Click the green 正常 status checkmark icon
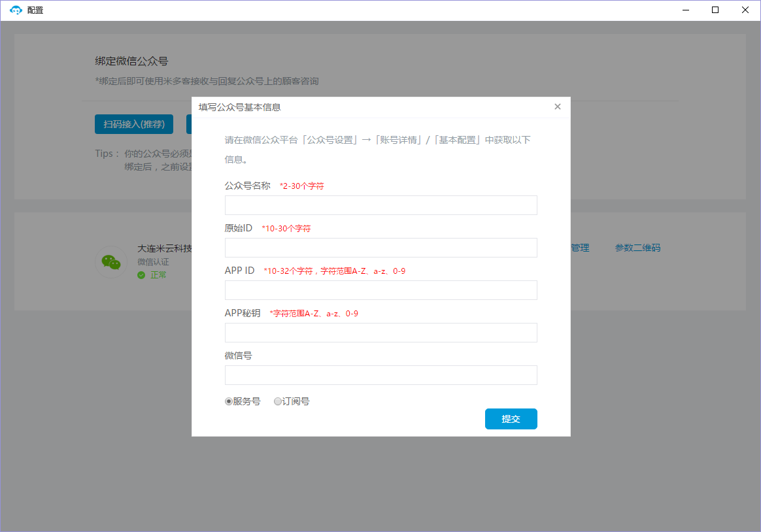 [x=141, y=275]
